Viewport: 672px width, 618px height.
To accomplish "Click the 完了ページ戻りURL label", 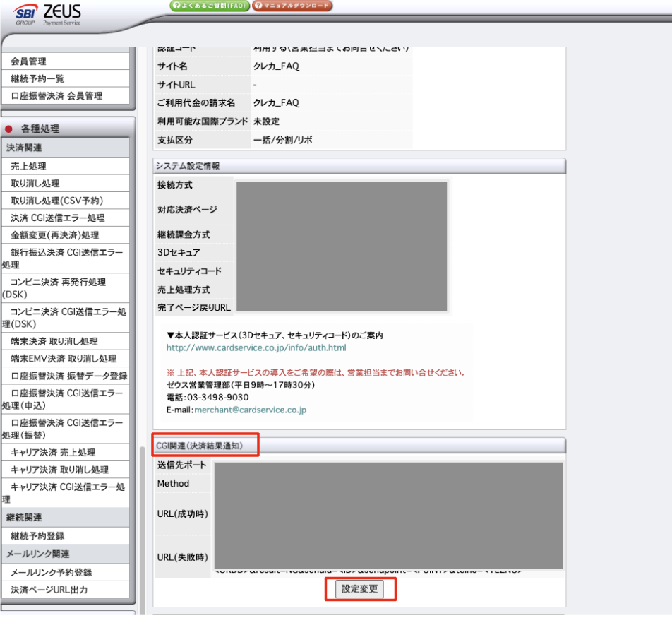I will [193, 307].
